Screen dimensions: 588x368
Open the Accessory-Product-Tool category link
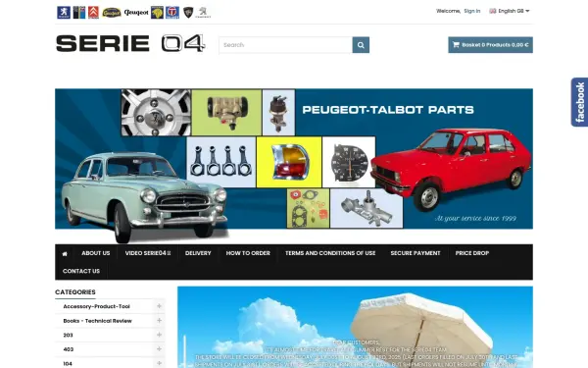click(x=96, y=306)
